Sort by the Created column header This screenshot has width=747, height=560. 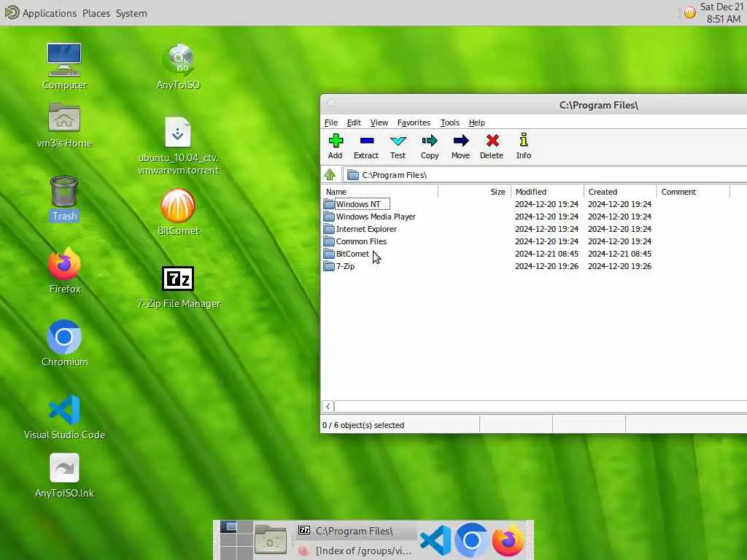click(x=620, y=192)
